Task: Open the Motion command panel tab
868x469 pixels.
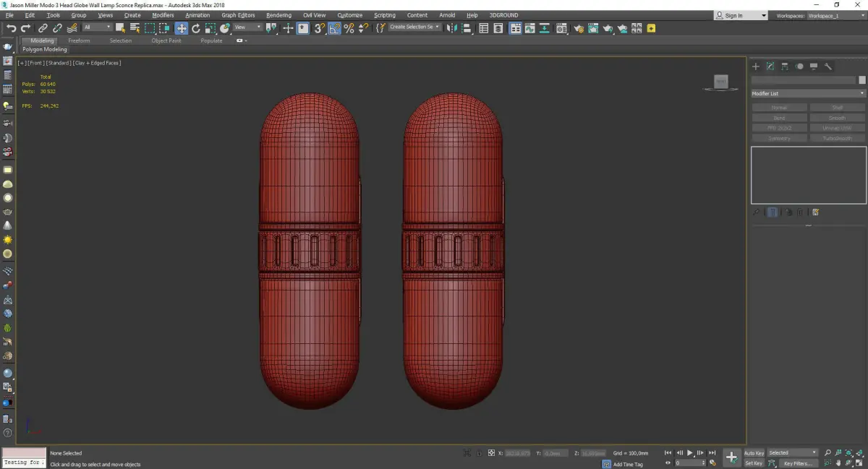Action: pyautogui.click(x=799, y=66)
